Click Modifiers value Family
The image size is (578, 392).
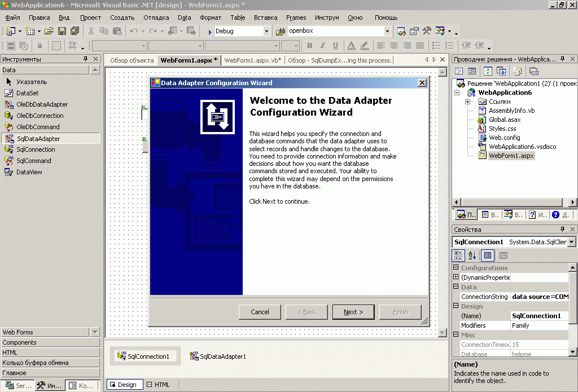click(540, 325)
